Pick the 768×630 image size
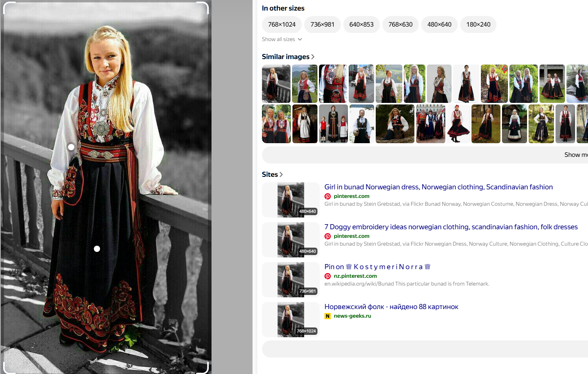The width and height of the screenshot is (588, 374). click(x=400, y=24)
